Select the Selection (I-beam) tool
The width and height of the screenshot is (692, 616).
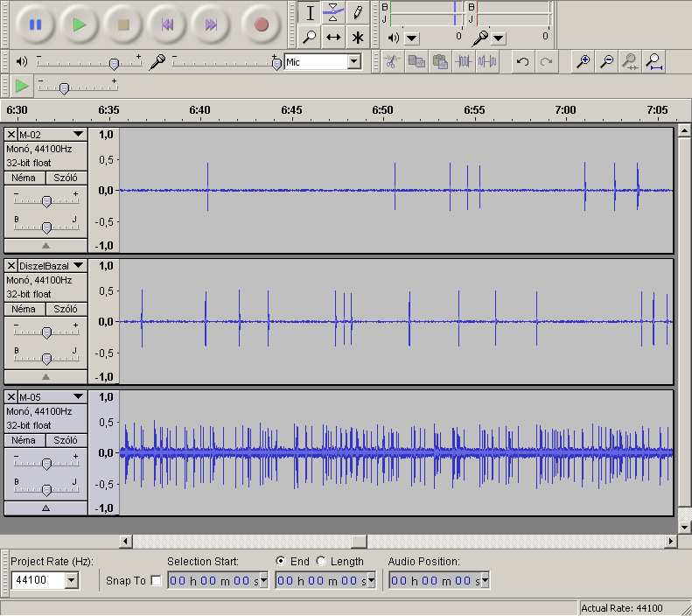pos(310,13)
